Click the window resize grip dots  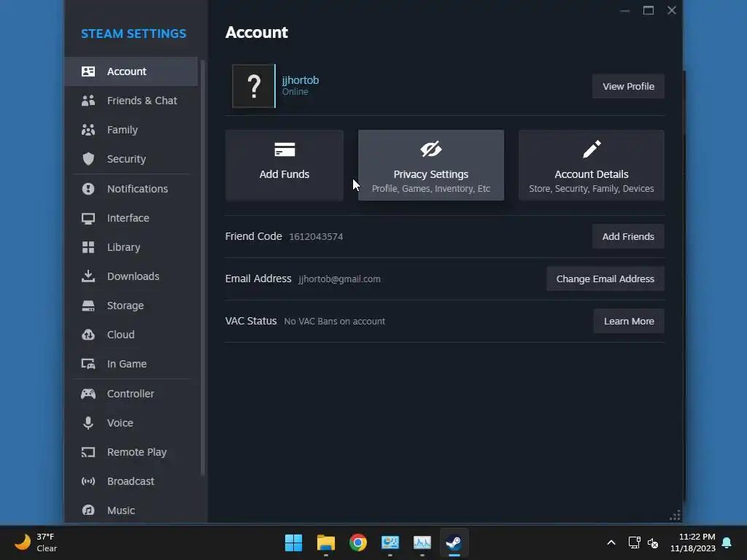point(675,516)
